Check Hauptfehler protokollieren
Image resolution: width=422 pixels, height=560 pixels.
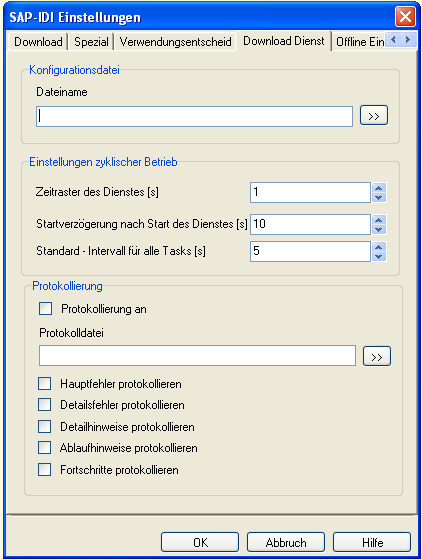45,384
